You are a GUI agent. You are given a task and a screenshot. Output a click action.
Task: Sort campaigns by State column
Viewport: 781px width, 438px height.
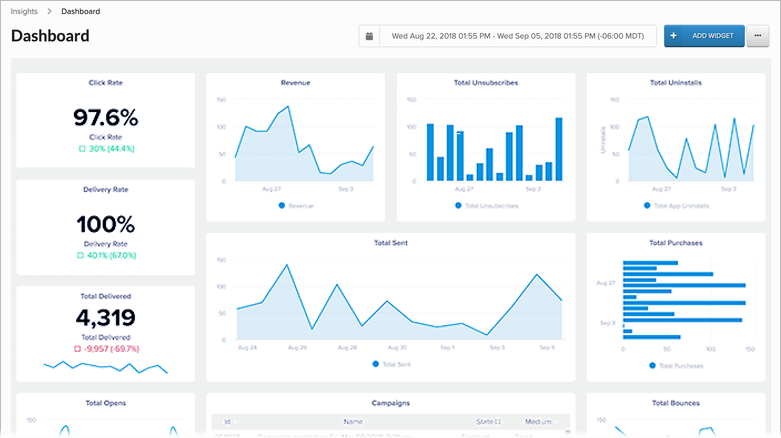pos(488,422)
